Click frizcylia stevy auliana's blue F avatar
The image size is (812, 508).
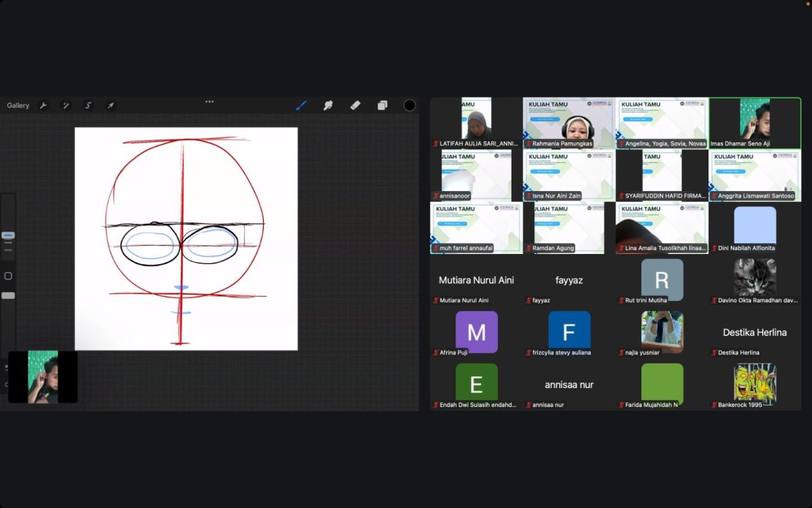569,332
